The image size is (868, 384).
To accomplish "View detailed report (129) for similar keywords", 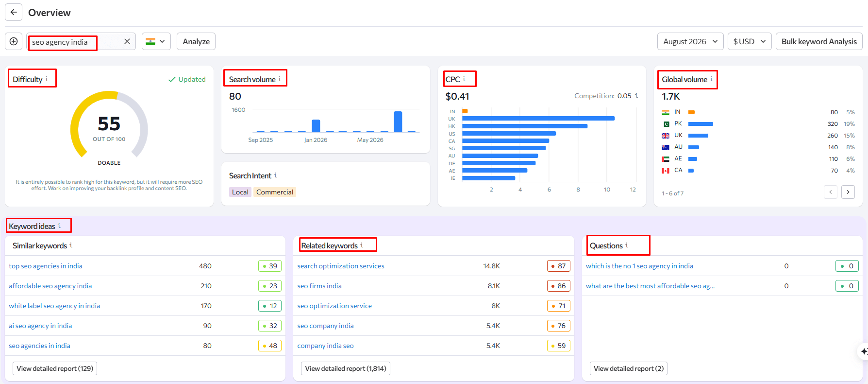I will [55, 368].
